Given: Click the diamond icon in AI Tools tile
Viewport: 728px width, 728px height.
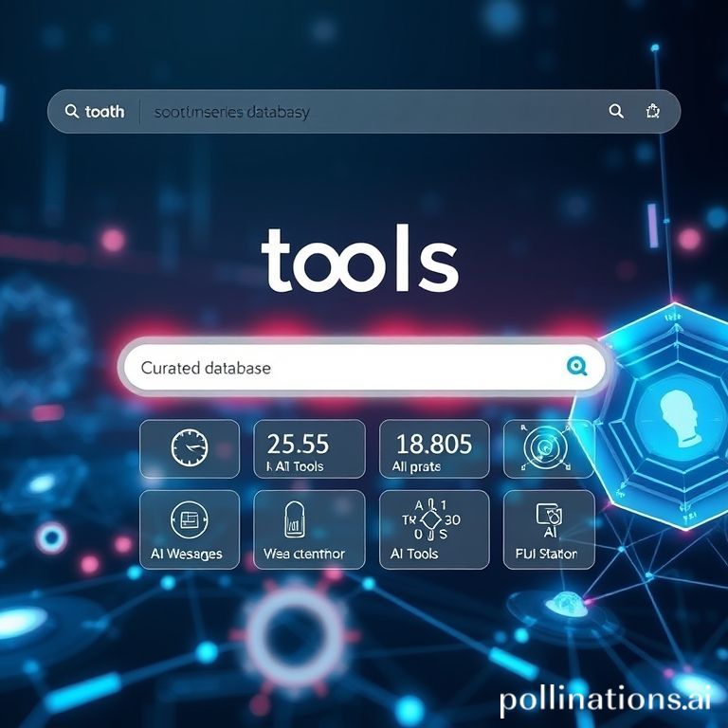Looking at the screenshot, I should [x=432, y=519].
